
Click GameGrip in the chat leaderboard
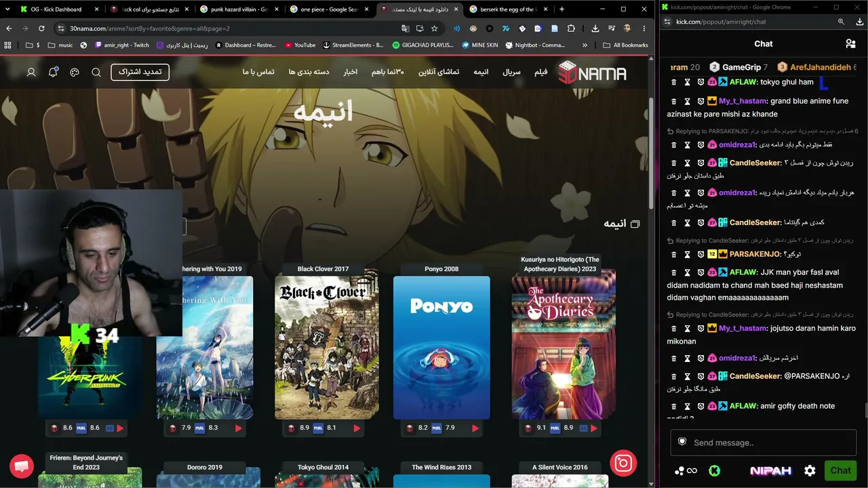tap(742, 67)
